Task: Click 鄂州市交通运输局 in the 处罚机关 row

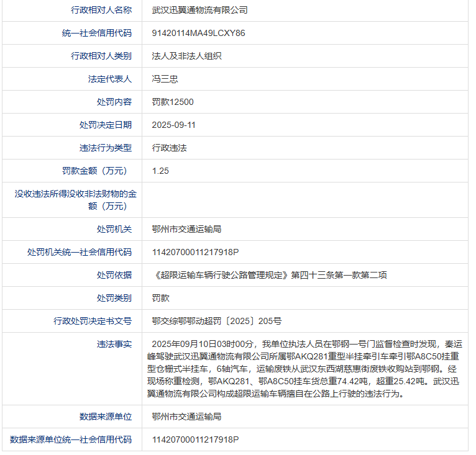Action: coord(186,229)
